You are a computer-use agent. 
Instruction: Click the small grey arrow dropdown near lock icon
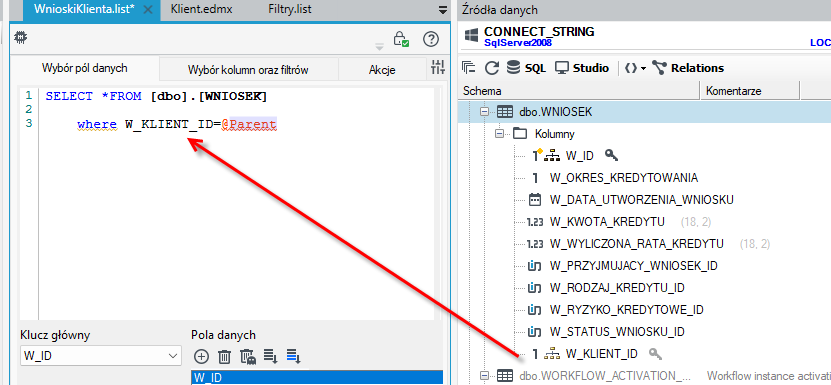tap(379, 47)
